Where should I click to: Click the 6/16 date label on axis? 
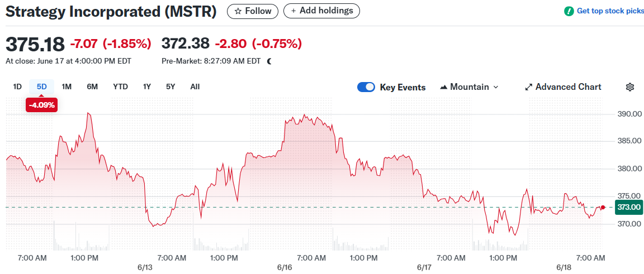(284, 267)
